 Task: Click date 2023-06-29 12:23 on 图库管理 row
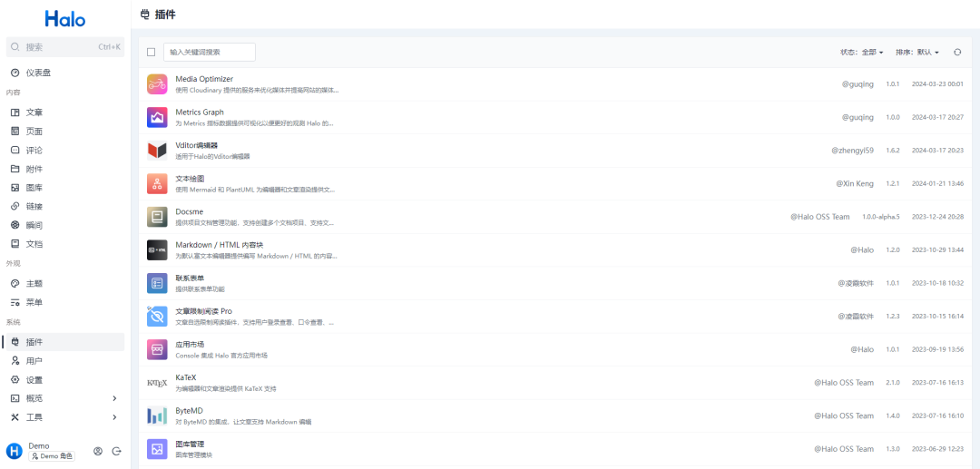(937, 449)
